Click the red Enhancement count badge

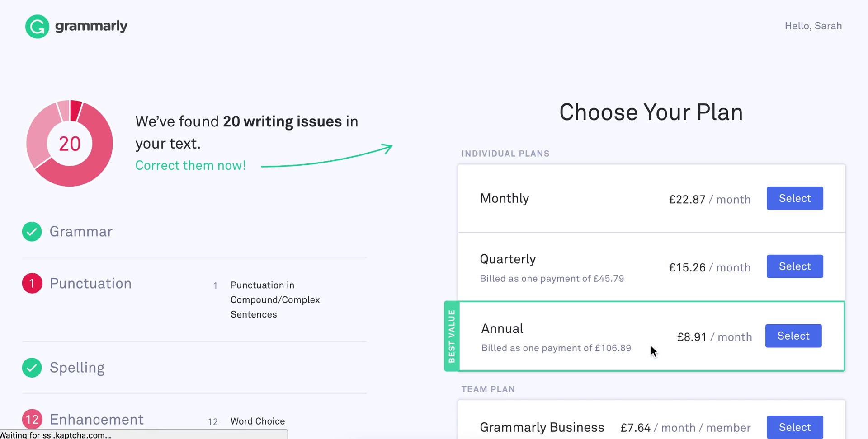click(32, 419)
